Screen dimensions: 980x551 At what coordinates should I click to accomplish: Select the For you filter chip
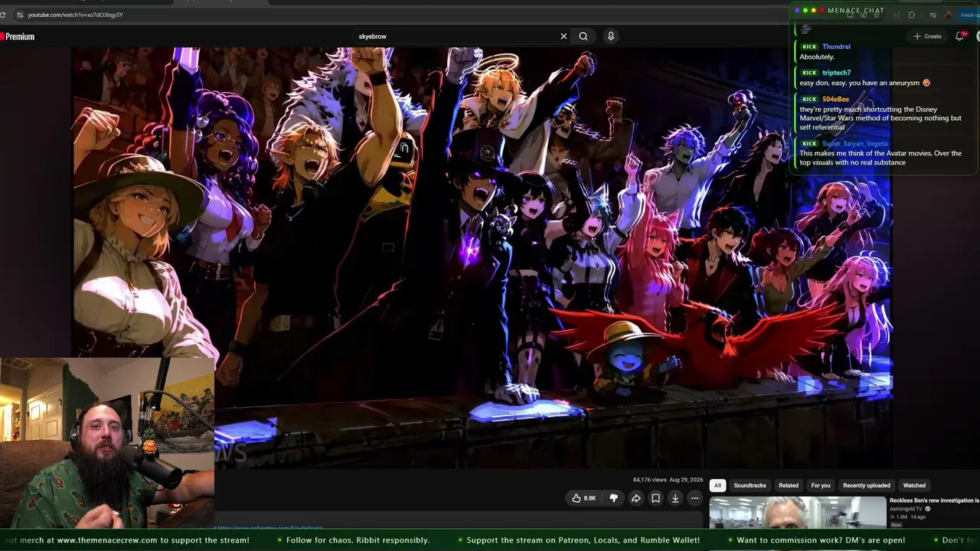tap(821, 485)
